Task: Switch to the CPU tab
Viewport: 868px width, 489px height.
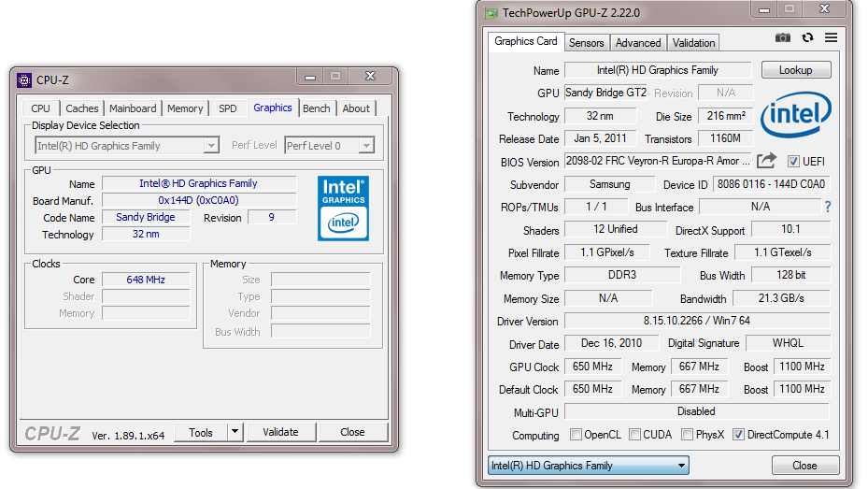Action: (x=40, y=108)
